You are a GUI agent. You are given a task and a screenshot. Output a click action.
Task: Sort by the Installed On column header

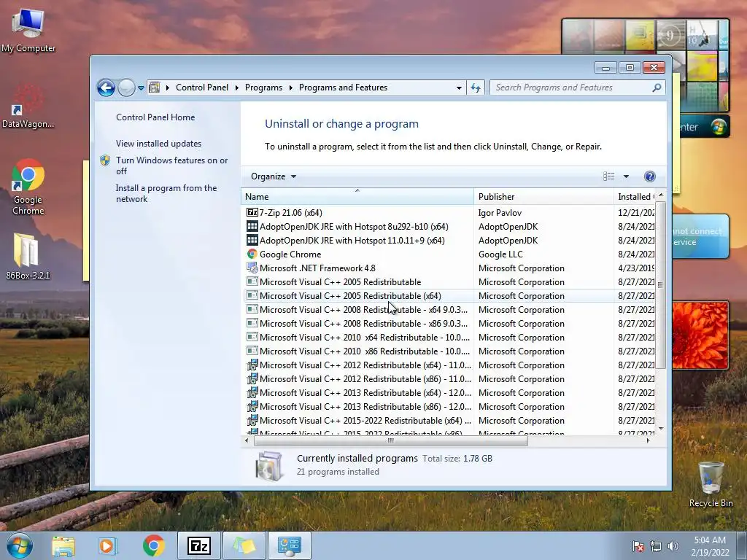635,197
